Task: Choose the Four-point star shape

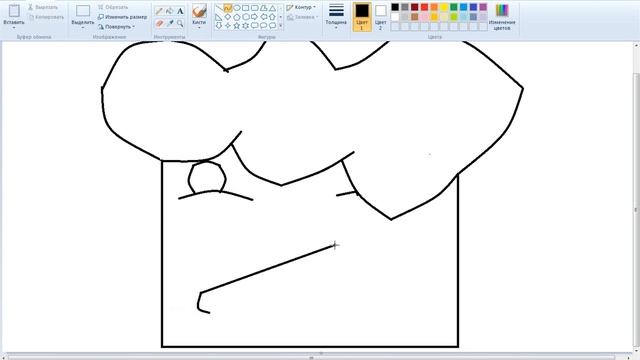Action: tap(228, 26)
